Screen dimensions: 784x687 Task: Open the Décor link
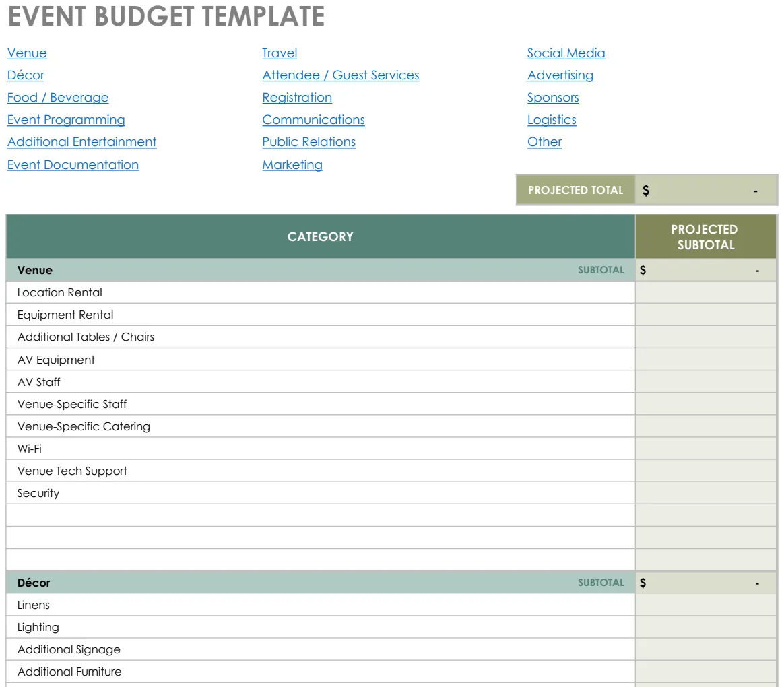26,75
